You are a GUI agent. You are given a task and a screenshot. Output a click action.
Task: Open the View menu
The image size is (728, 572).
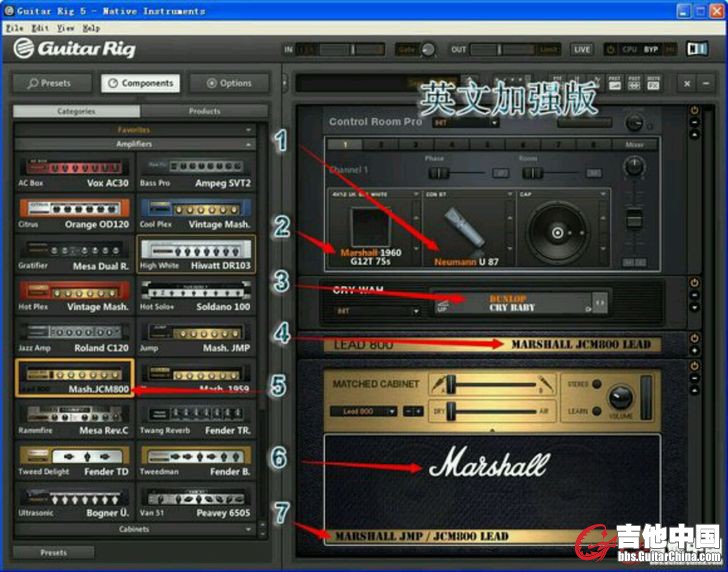pyautogui.click(x=65, y=28)
